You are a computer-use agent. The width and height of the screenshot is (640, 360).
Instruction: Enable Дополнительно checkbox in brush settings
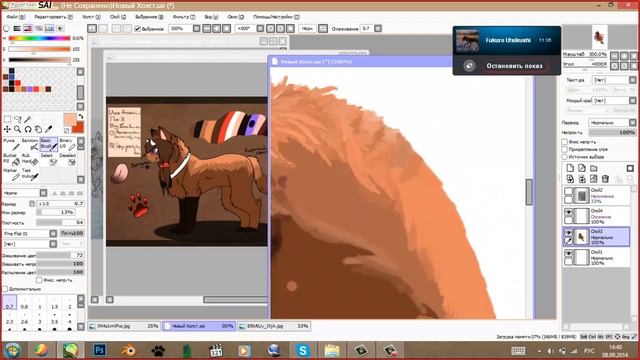(x=5, y=289)
